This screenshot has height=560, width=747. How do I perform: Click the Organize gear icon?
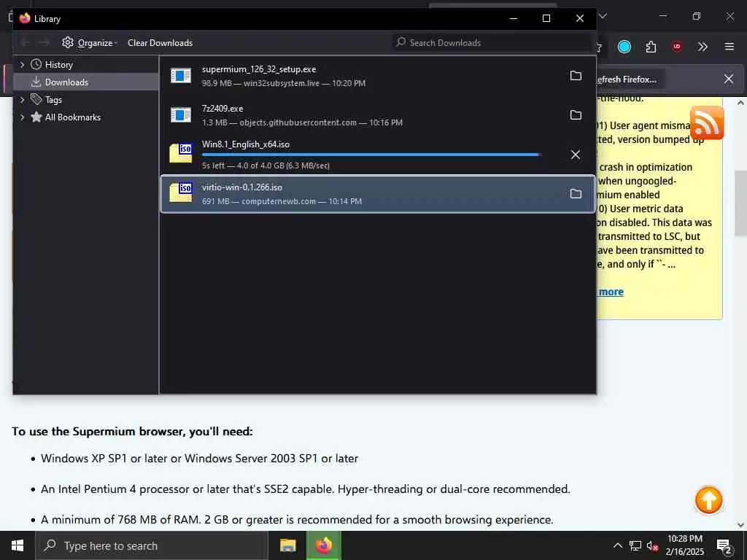point(68,42)
